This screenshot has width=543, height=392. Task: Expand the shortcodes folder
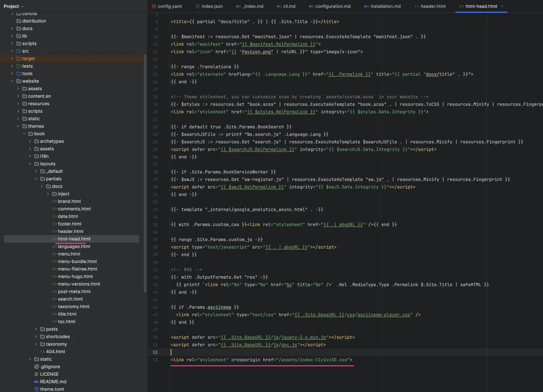coord(36,337)
